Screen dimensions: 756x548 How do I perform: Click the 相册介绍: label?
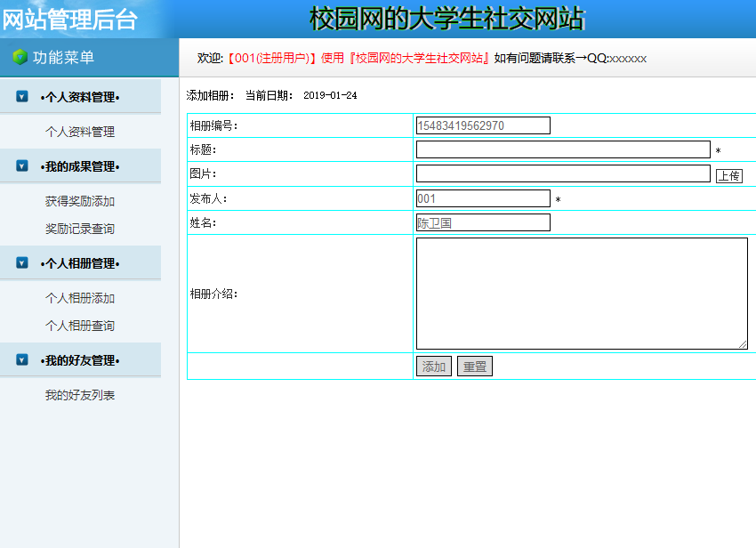pyautogui.click(x=213, y=294)
